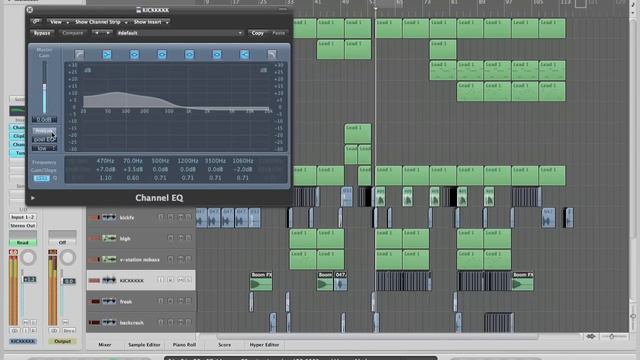Toggle the 70.0Hz parametric band icon

pos(134,54)
